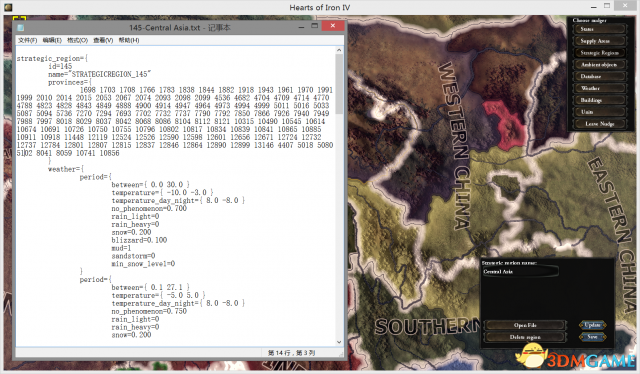
Task: Click the blue Update button
Action: pyautogui.click(x=592, y=325)
